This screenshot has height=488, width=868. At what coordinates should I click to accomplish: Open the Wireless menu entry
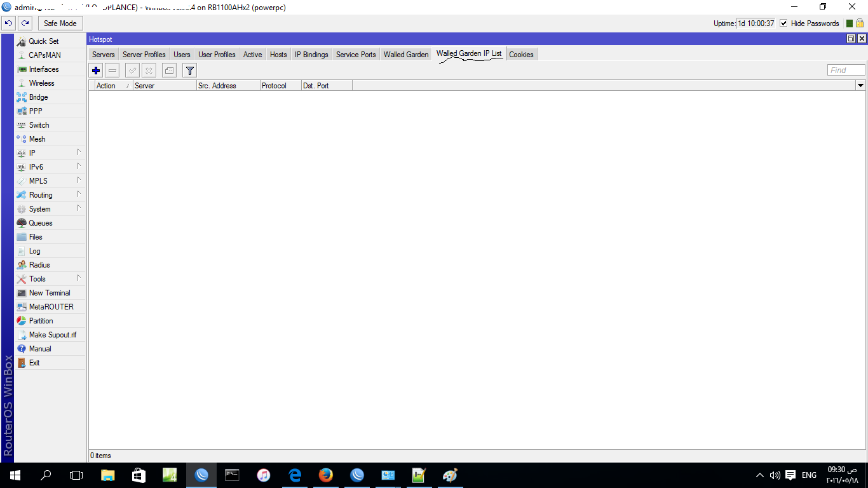pos(42,83)
